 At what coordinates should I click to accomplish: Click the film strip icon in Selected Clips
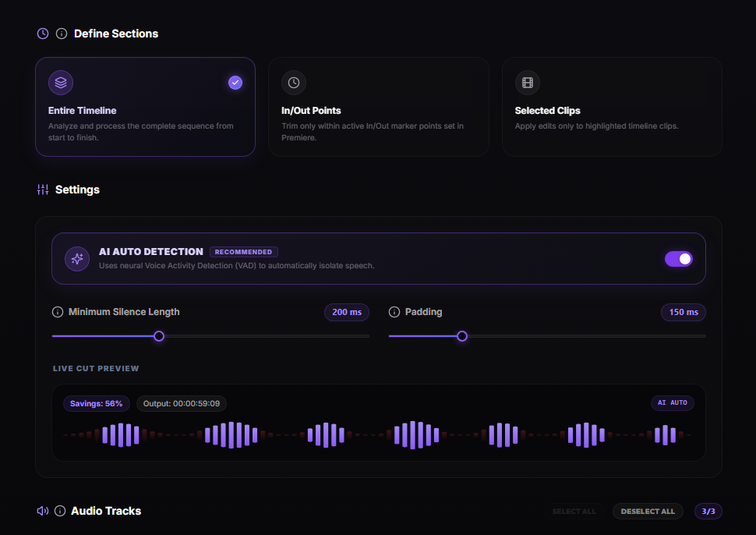(528, 83)
